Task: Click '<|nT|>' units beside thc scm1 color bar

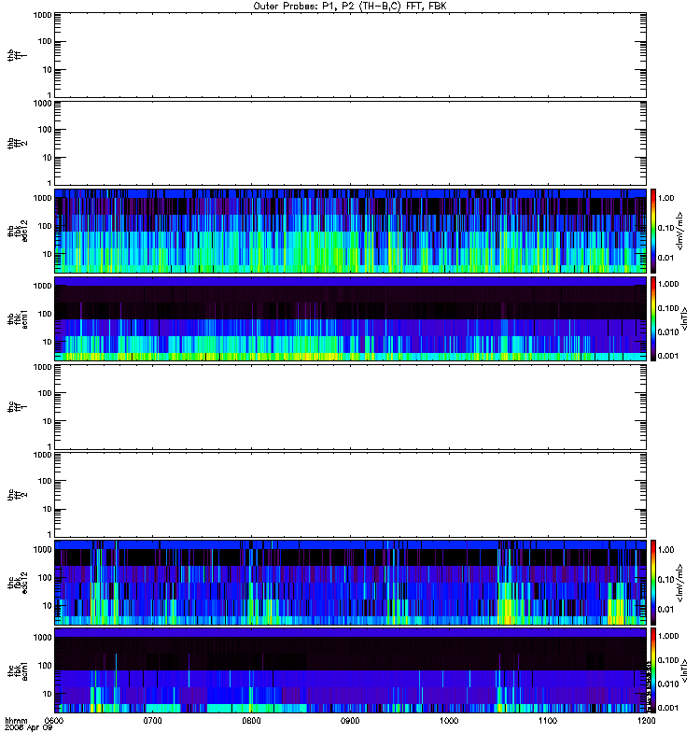Action: [x=685, y=670]
